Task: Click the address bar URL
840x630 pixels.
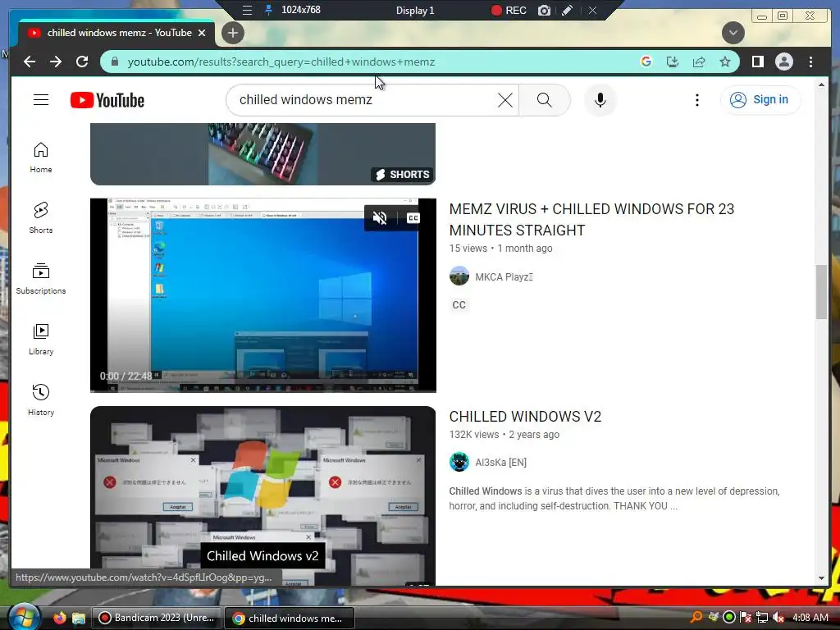Action: coord(281,62)
